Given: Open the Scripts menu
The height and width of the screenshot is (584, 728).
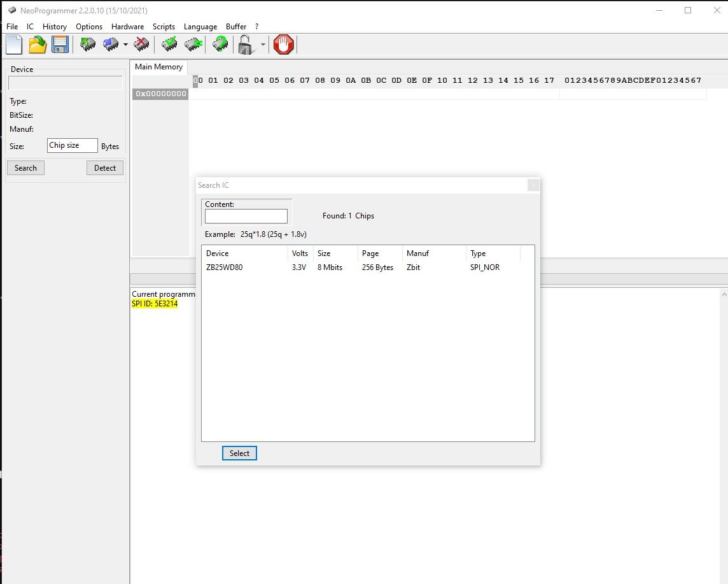Looking at the screenshot, I should 164,27.
